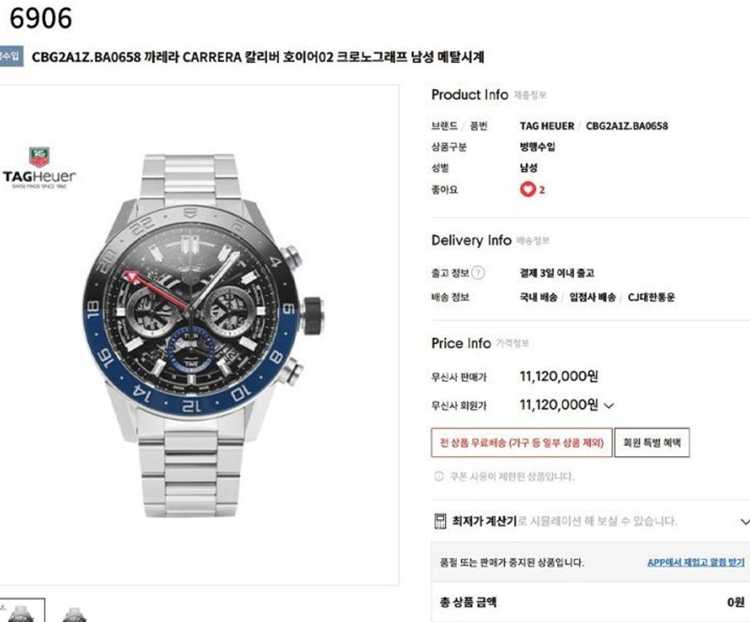Click the info icon beside coupon restriction notice
The height and width of the screenshot is (622, 750).
[439, 476]
